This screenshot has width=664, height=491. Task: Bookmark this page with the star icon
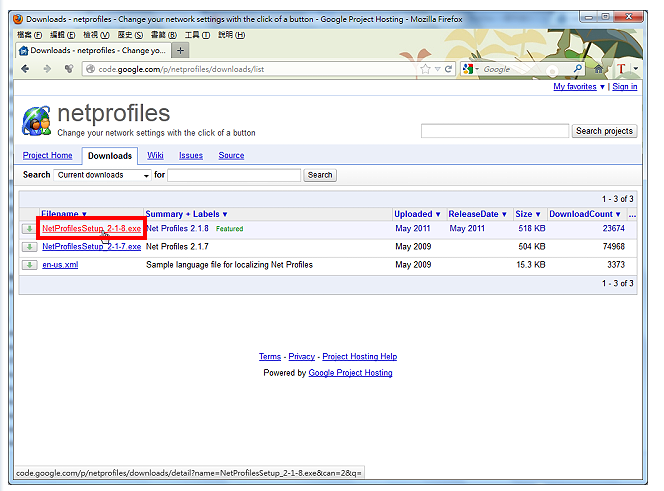point(426,69)
